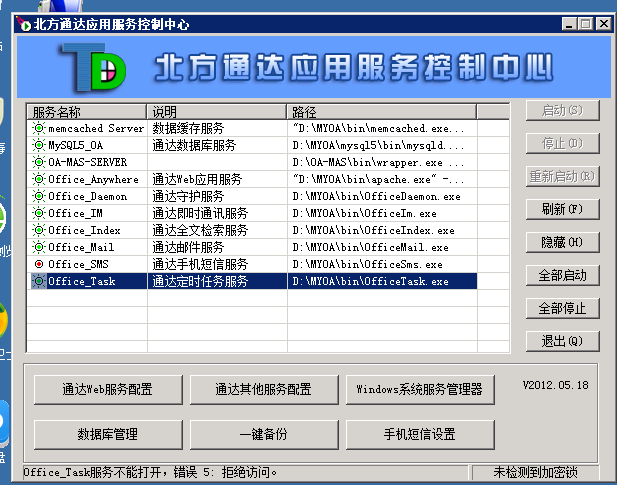
Task: Select Office_Index service name
Action: point(84,230)
